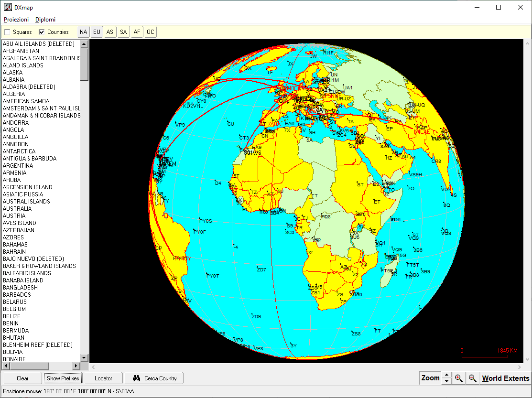Toggle the OC continent button
The image size is (532, 398).
(150, 32)
